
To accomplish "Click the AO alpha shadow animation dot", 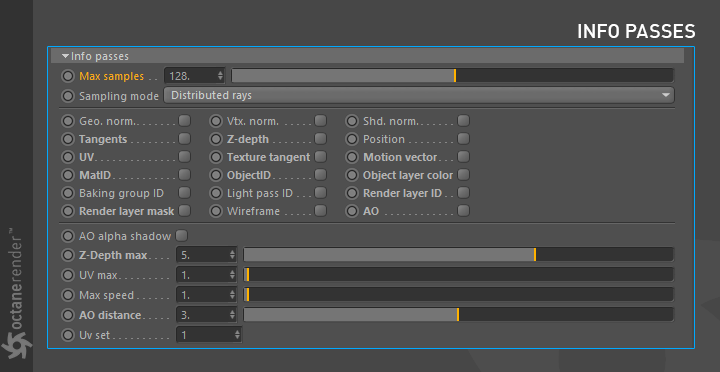I will click(x=68, y=236).
